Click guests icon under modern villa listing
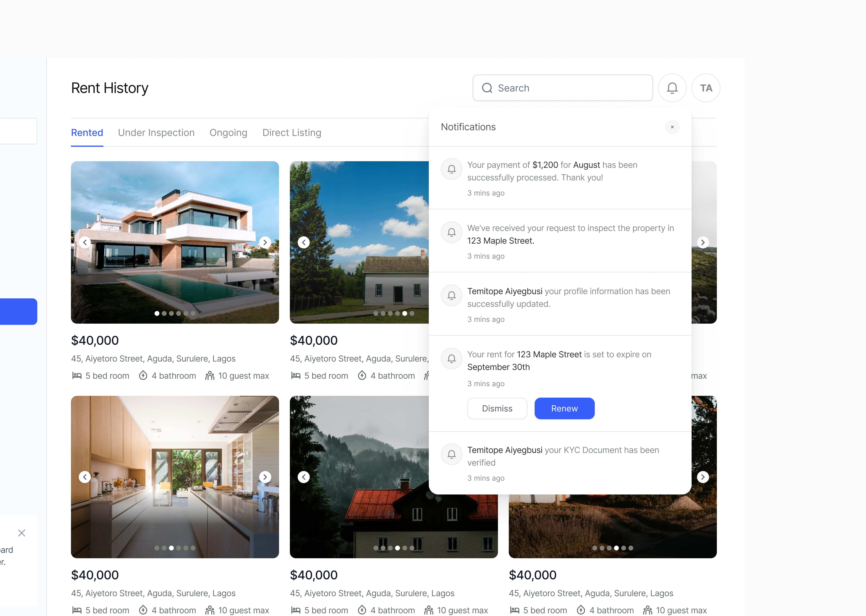 (x=210, y=376)
